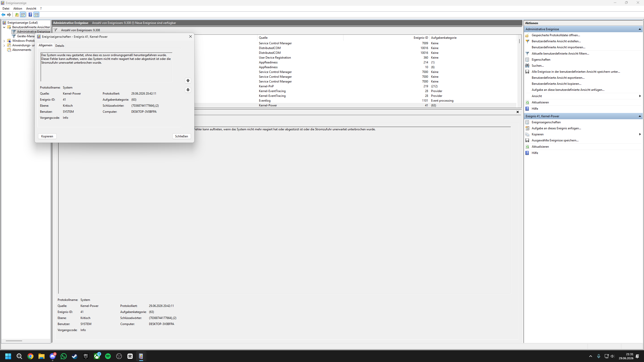
Task: Click the Forward arrow toolbar icon
Action: pyautogui.click(x=9, y=15)
